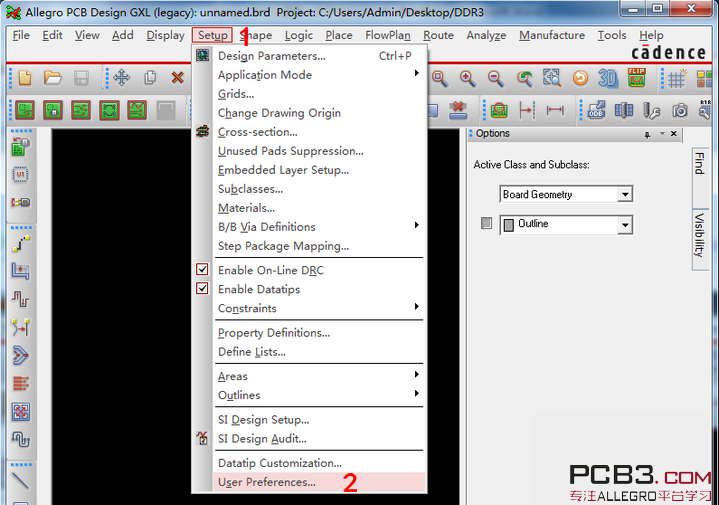Select Datatip Customization entry

click(319, 463)
